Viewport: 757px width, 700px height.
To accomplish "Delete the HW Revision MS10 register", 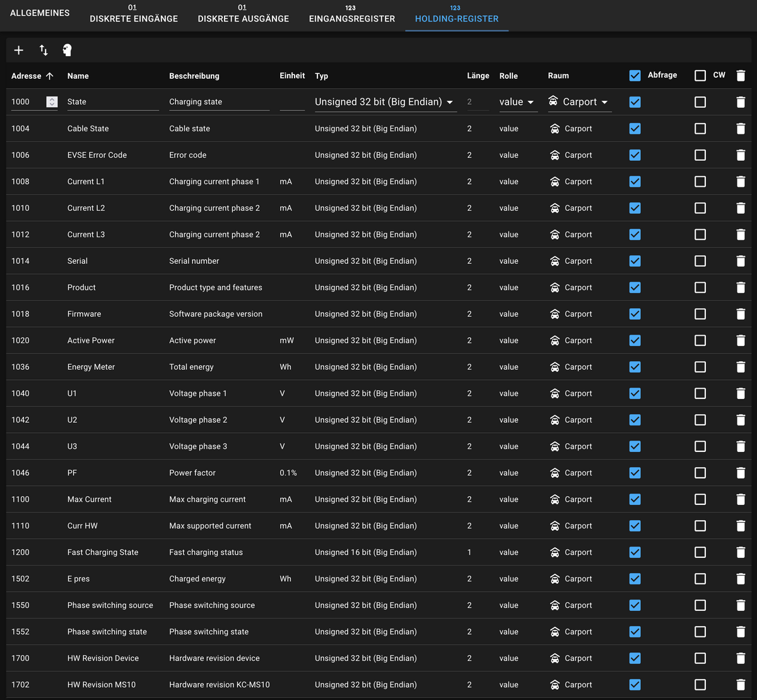I will (741, 685).
